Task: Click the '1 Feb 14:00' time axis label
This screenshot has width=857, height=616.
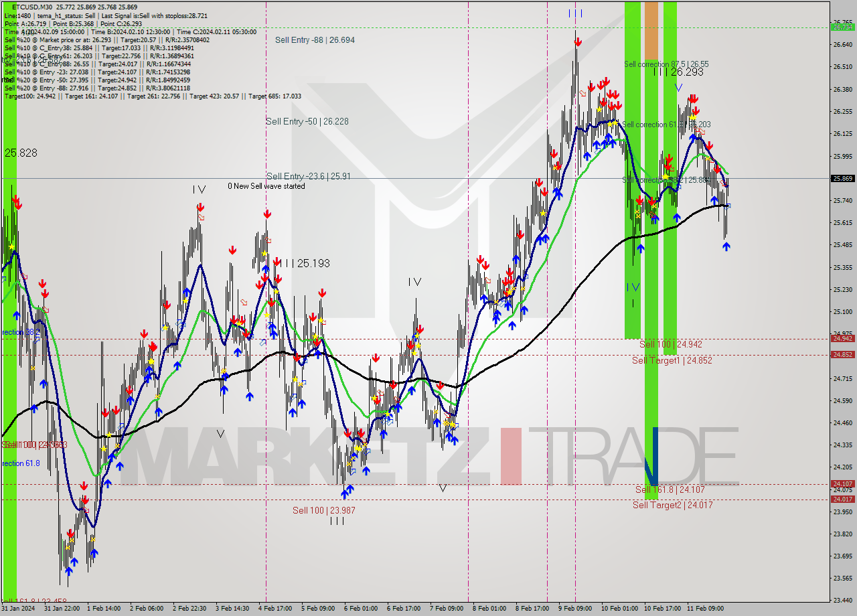Action: [104, 609]
